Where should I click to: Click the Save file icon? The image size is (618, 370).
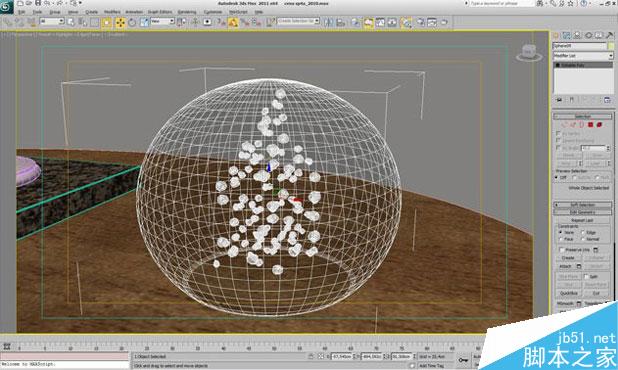(x=38, y=3)
